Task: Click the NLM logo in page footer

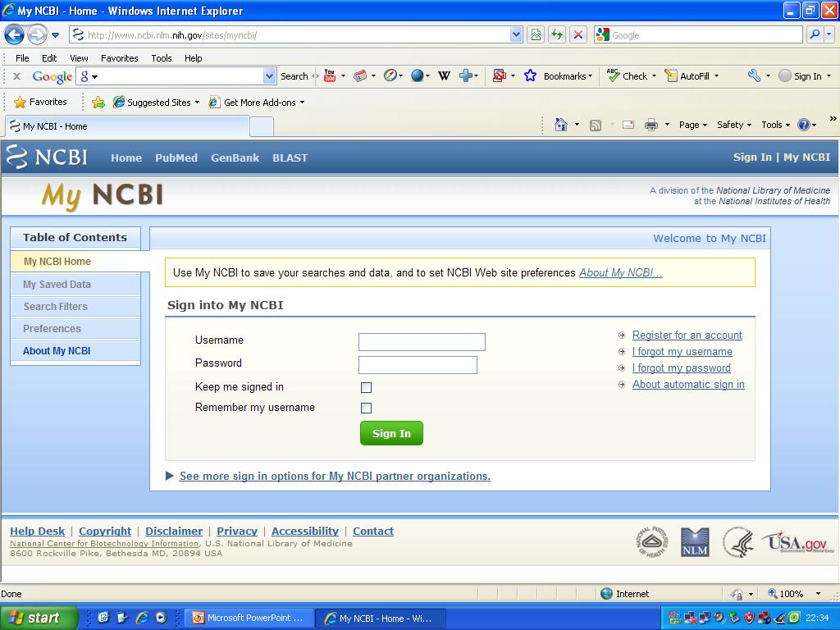Action: [695, 542]
